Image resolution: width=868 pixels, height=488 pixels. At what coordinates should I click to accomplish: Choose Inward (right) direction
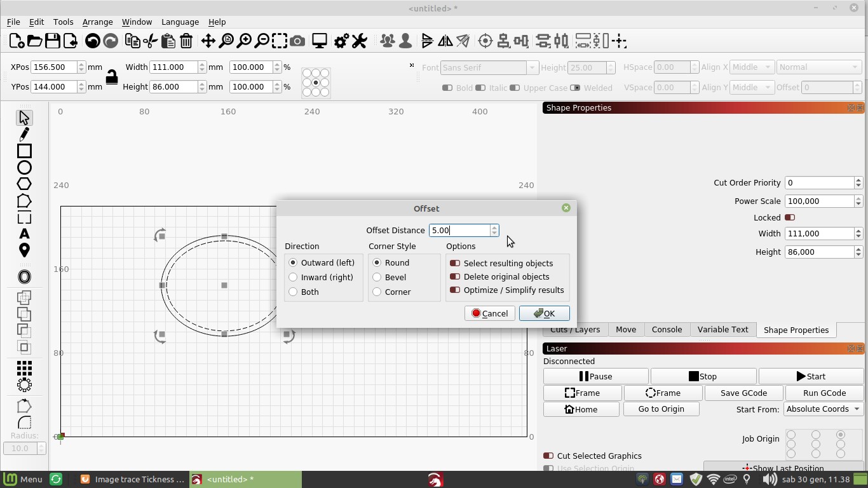(322, 277)
